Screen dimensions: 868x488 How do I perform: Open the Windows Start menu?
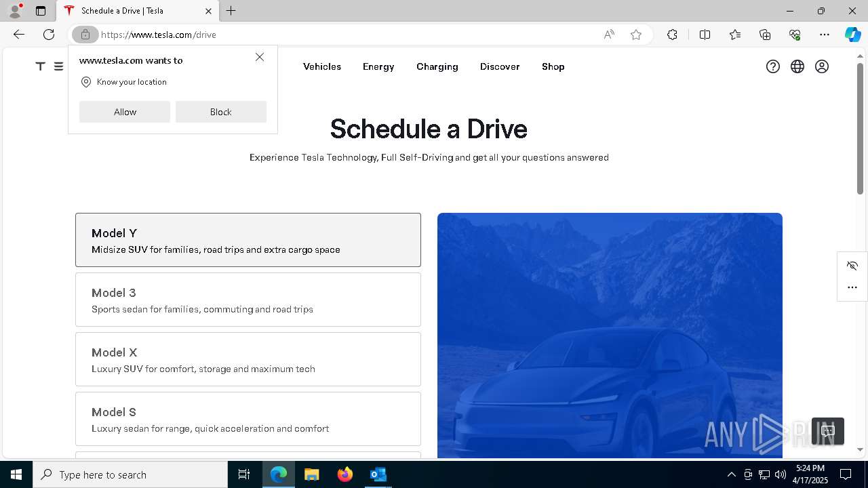pyautogui.click(x=16, y=474)
